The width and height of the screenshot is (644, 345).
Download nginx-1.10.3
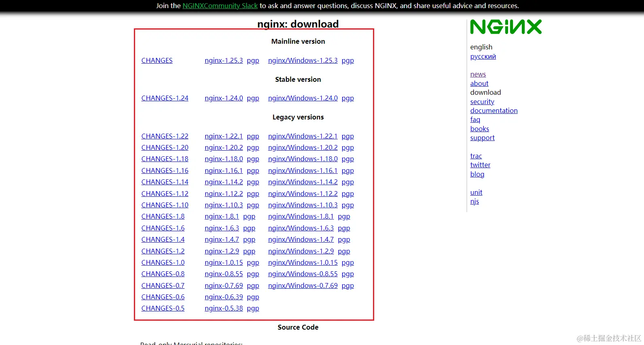tap(224, 205)
